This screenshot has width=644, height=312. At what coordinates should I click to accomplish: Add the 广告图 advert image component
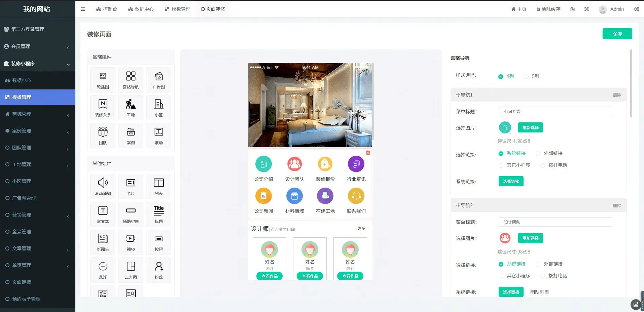coord(158,79)
